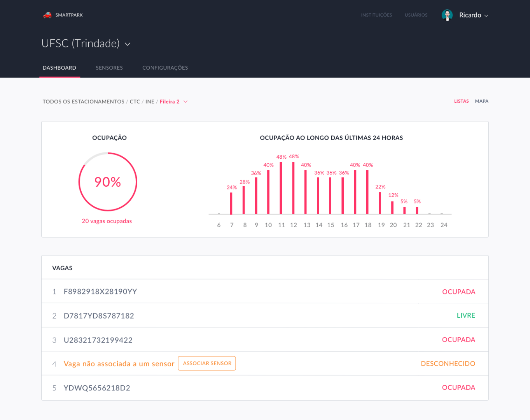Select parking spot row F8982918X28190YY
The width and height of the screenshot is (530, 420).
tap(100, 292)
